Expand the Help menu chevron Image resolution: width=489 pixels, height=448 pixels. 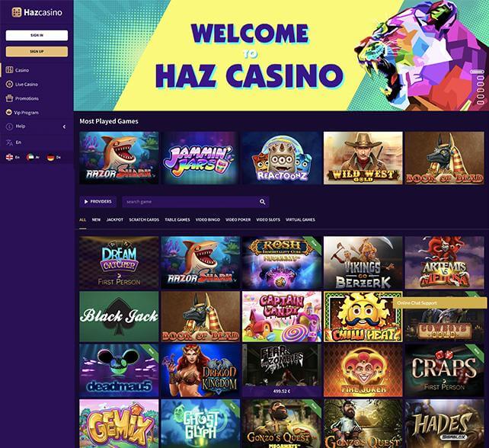64,126
